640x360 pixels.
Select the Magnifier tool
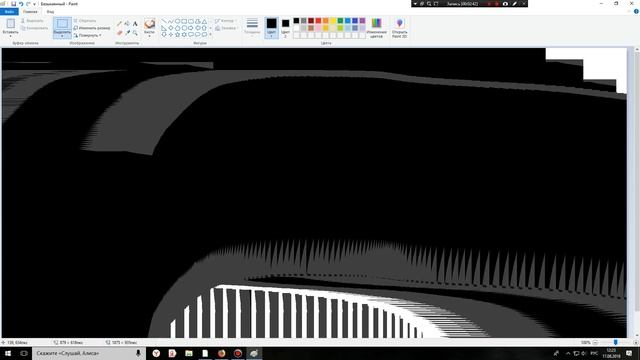tap(135, 32)
